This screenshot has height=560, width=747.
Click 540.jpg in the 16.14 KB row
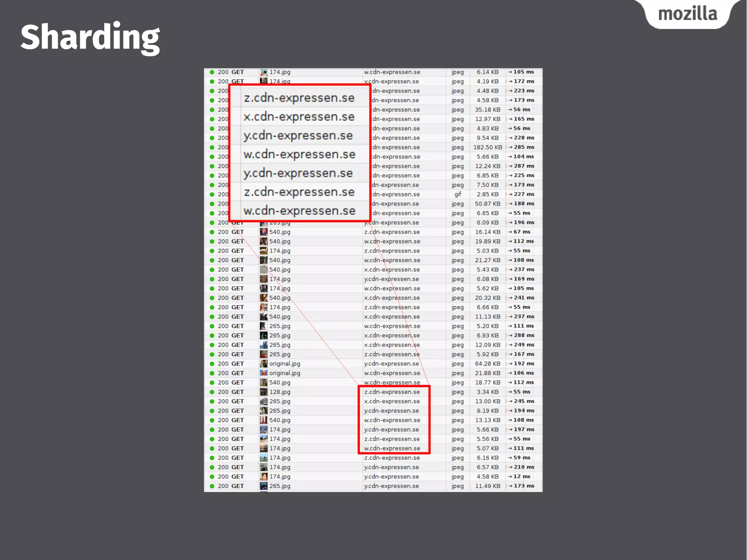(x=280, y=232)
